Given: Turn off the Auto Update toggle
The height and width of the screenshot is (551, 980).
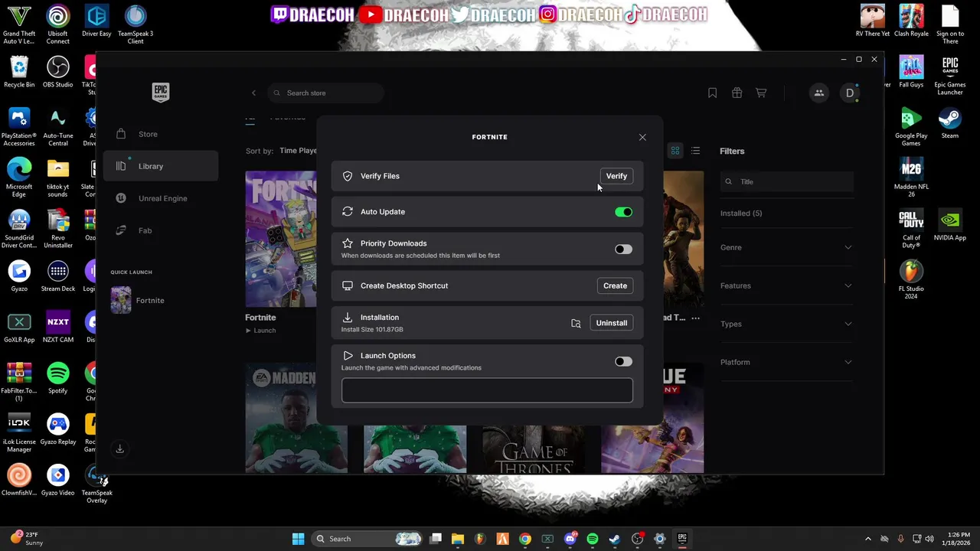Looking at the screenshot, I should [623, 212].
